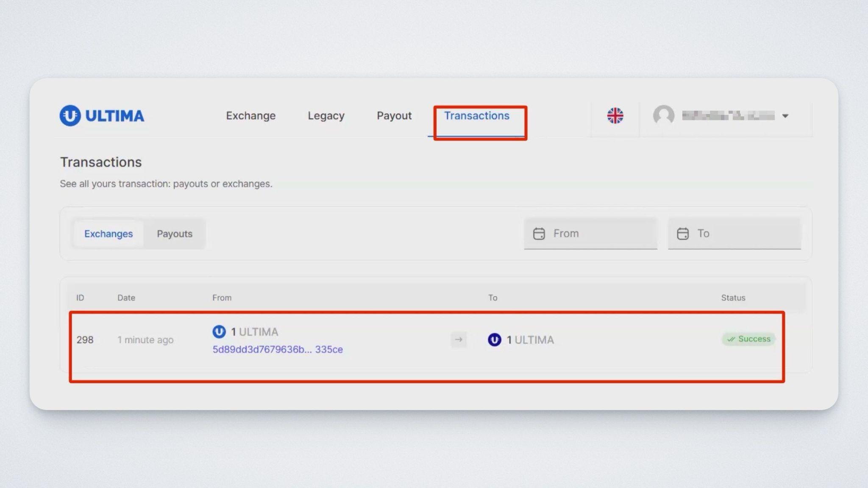Click the Ultima logo icon in the header
The width and height of the screenshot is (868, 488).
click(70, 115)
